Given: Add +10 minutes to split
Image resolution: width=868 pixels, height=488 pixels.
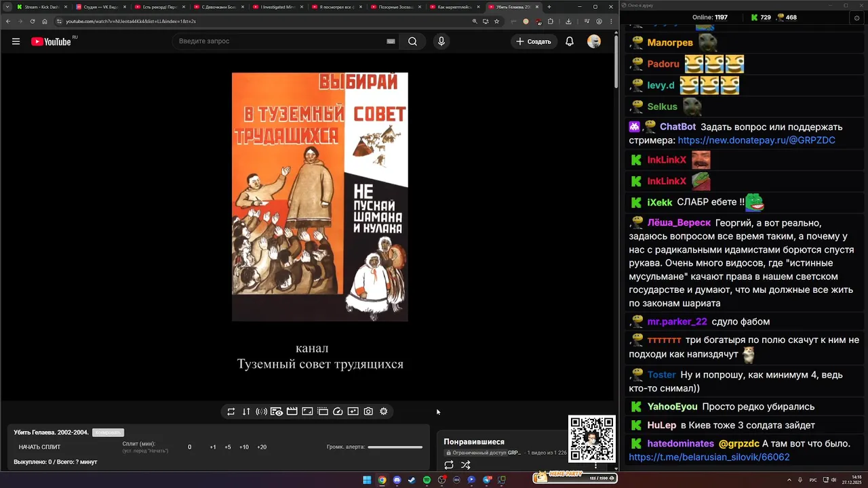Looking at the screenshot, I should coord(244,447).
